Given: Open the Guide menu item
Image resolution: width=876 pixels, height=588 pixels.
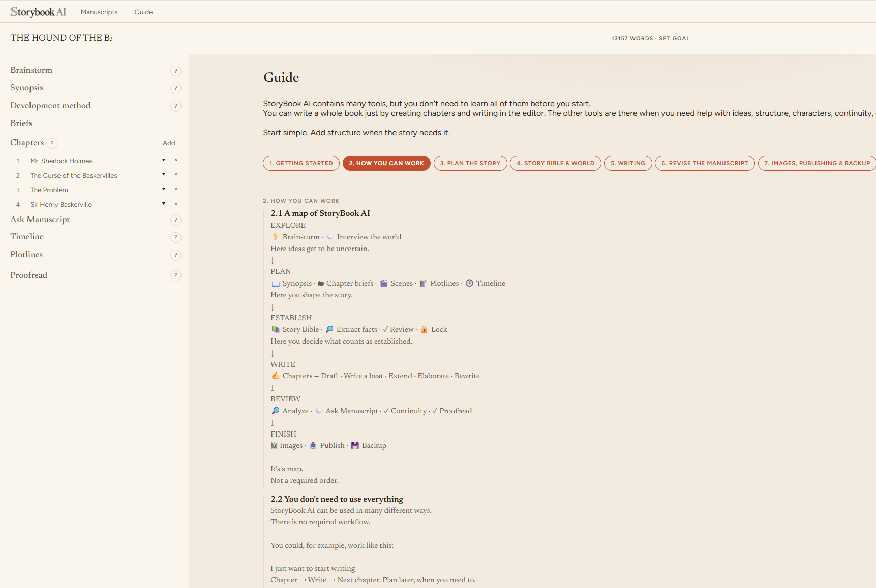Looking at the screenshot, I should [x=143, y=12].
